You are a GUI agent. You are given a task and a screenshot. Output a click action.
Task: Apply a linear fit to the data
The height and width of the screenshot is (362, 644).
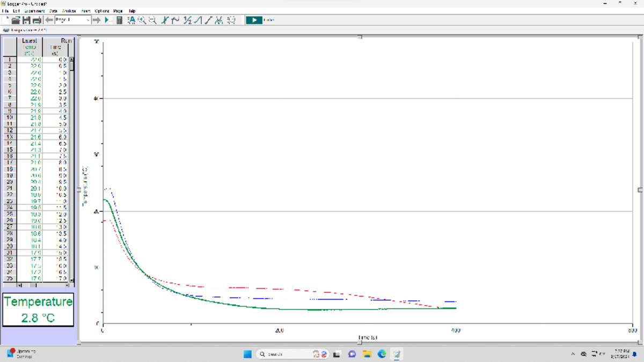pyautogui.click(x=209, y=20)
